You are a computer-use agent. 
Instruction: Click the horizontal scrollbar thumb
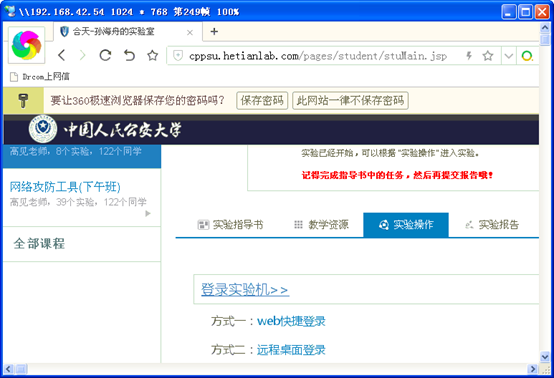pyautogui.click(x=21, y=369)
